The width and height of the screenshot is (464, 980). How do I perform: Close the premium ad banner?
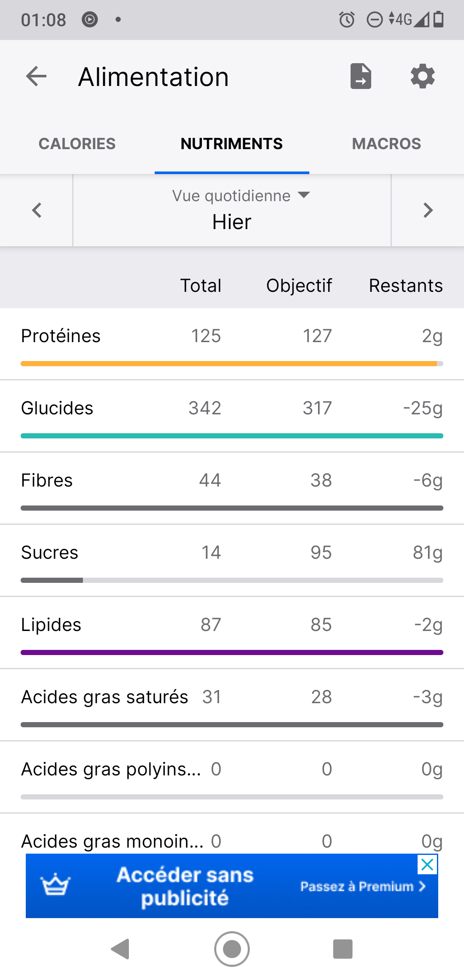(427, 864)
